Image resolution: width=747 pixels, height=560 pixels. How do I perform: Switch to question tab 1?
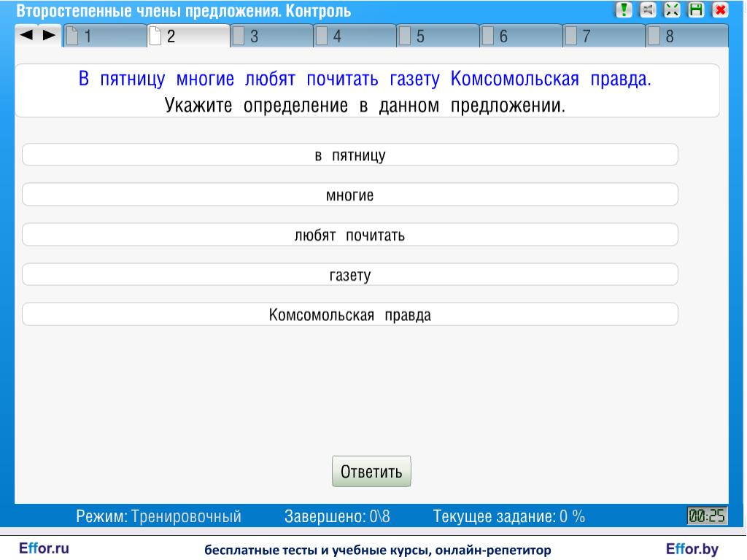click(x=105, y=36)
